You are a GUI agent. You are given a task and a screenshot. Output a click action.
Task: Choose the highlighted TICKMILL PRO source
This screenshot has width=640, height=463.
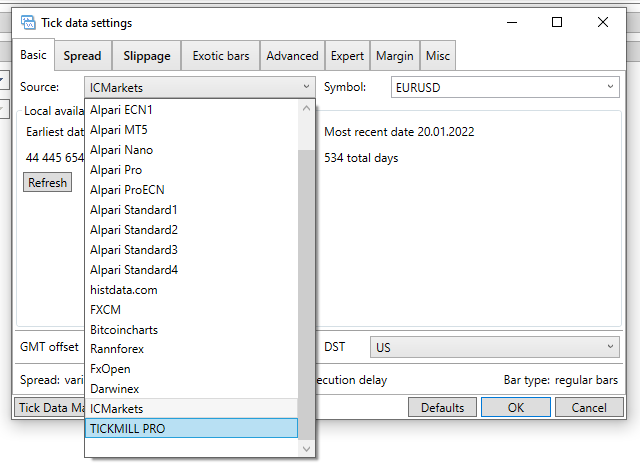click(191, 428)
